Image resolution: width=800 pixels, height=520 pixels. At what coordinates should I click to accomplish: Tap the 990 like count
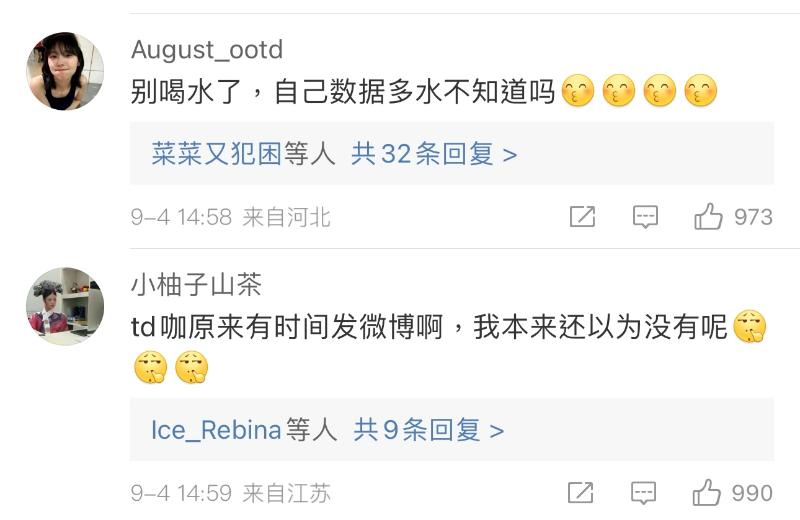(x=752, y=493)
